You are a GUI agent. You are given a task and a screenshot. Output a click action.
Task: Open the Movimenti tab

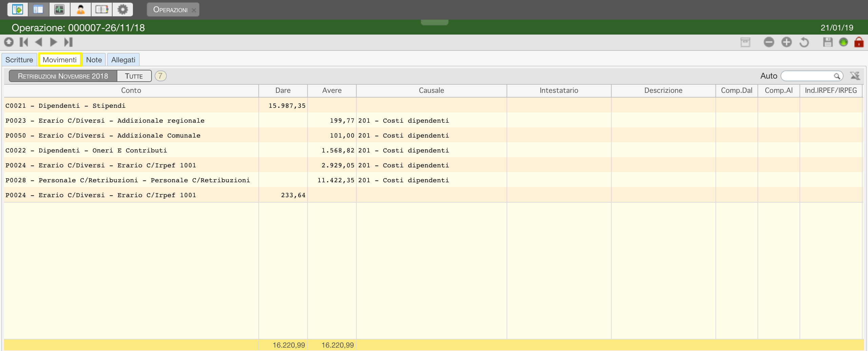pos(60,60)
